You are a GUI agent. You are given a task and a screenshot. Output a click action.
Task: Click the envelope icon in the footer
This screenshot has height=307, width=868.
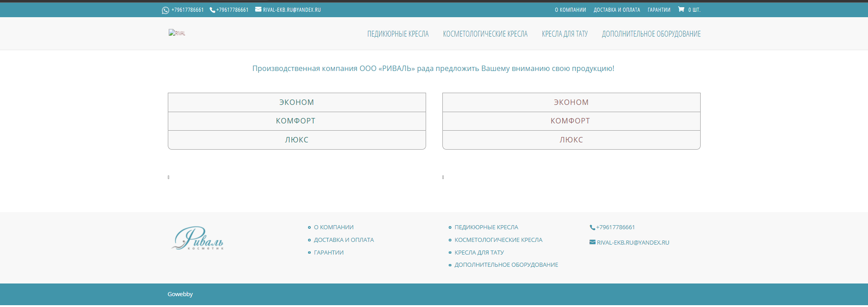pos(593,242)
